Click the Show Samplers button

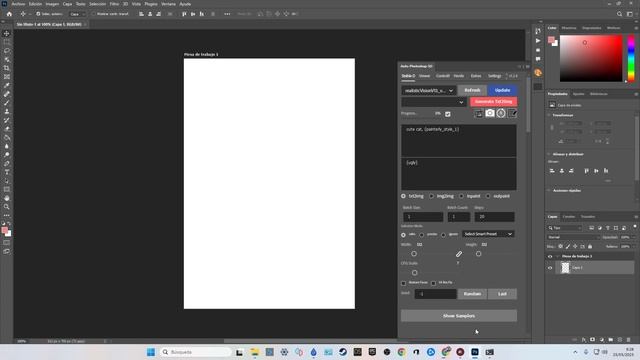click(x=459, y=316)
